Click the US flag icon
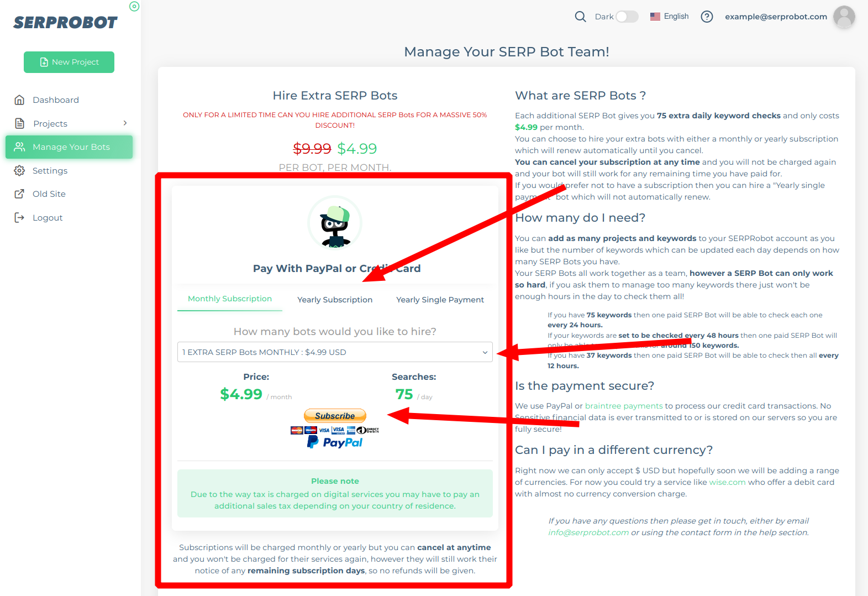Image resolution: width=868 pixels, height=596 pixels. (x=655, y=17)
